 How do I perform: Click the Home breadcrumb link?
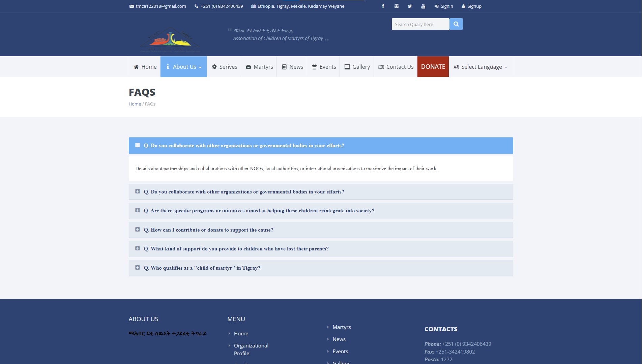click(135, 104)
